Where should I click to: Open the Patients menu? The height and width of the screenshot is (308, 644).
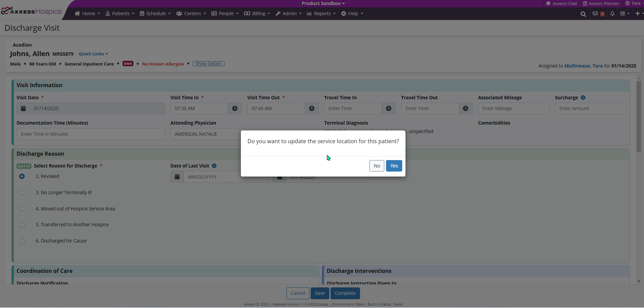point(120,14)
